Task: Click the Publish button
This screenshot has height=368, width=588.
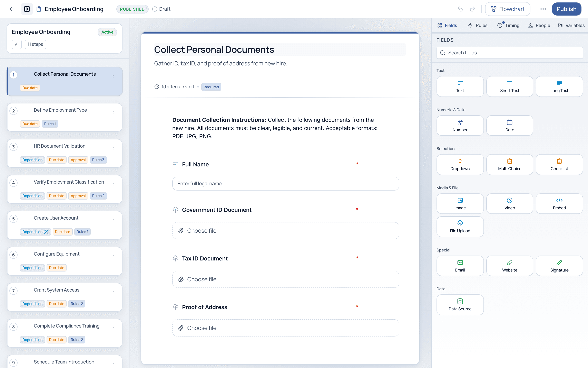Action: click(566, 9)
